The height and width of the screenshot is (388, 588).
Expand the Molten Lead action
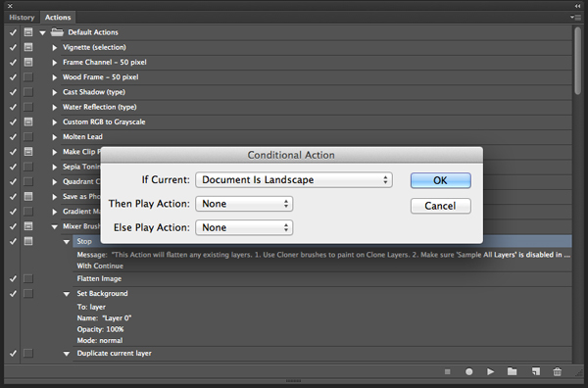(55, 137)
